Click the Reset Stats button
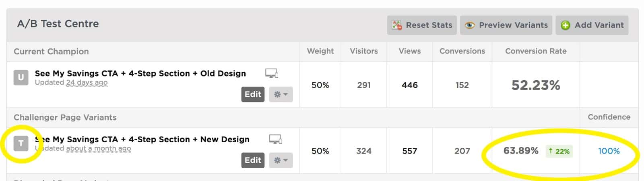Image resolution: width=644 pixels, height=181 pixels. pyautogui.click(x=422, y=25)
